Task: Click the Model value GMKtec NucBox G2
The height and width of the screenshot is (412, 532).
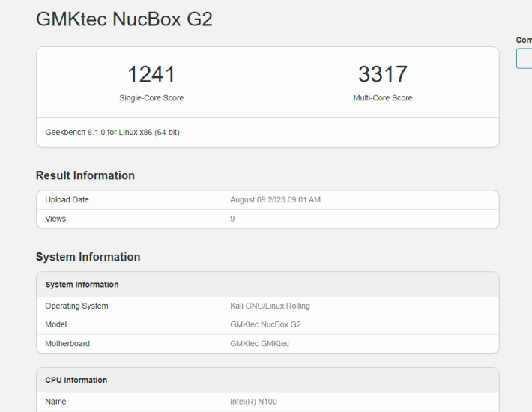Action: click(x=265, y=324)
